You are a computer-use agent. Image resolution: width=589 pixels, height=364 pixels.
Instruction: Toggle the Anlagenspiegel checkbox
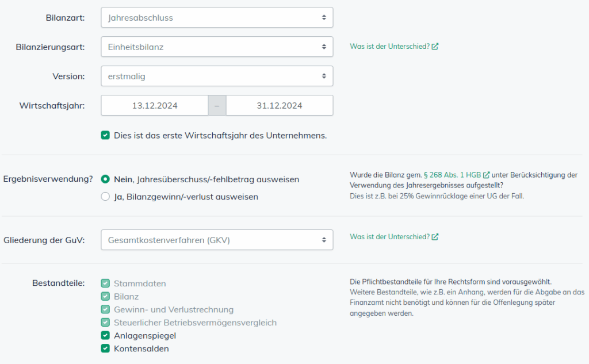point(105,335)
